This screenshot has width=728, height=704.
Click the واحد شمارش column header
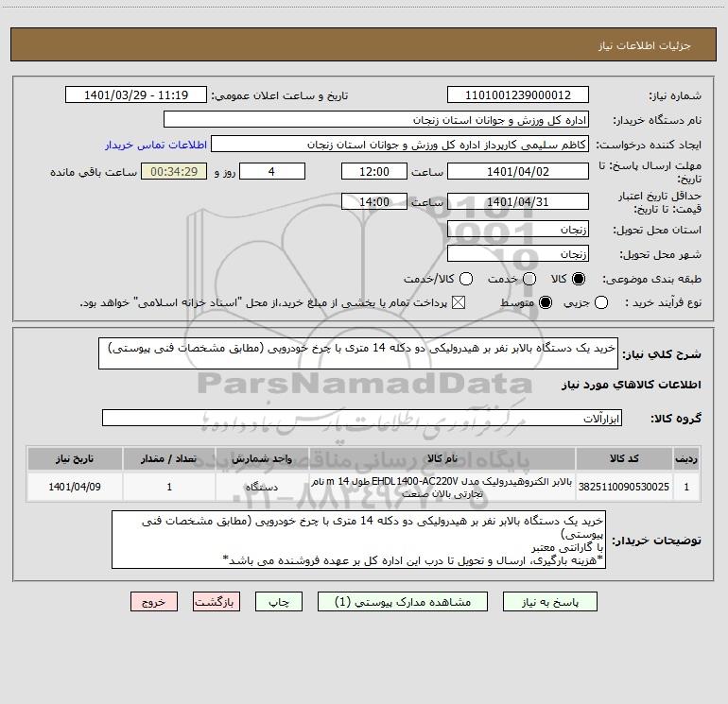(x=262, y=459)
